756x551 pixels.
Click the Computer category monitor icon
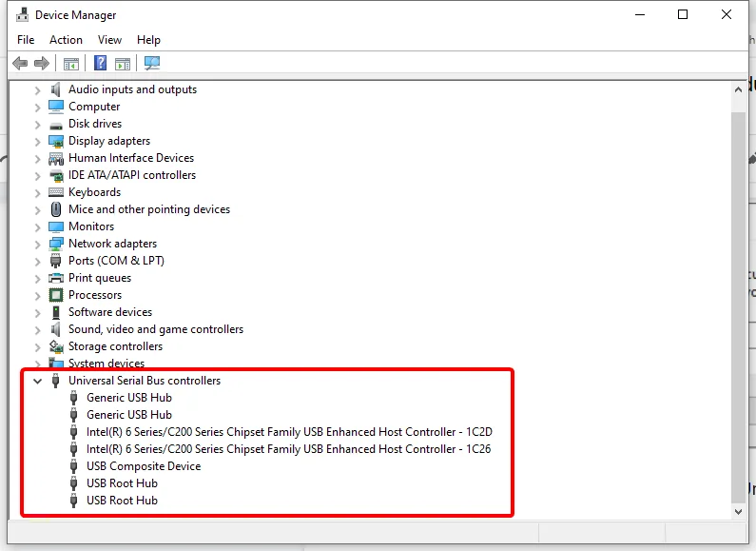click(x=56, y=107)
